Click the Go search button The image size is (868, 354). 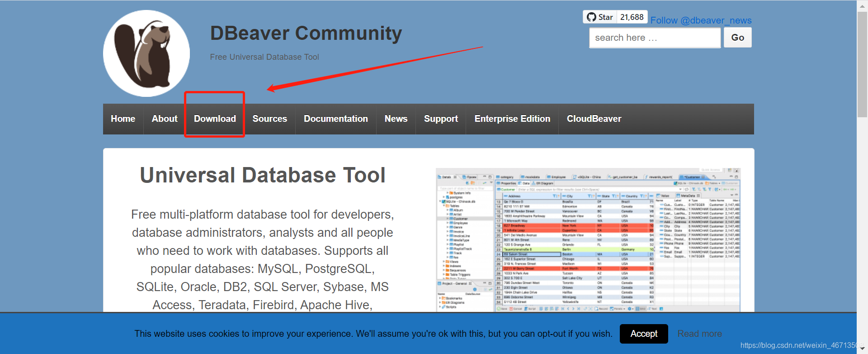738,38
